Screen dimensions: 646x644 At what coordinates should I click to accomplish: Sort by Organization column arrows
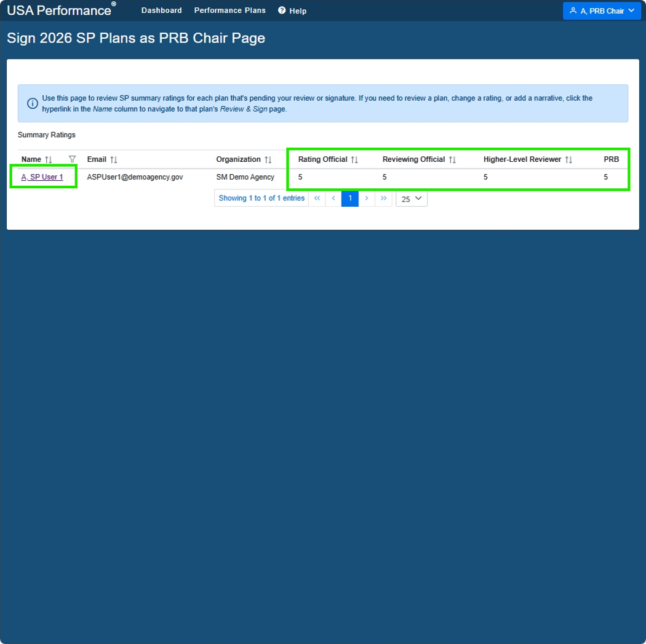pyautogui.click(x=268, y=159)
